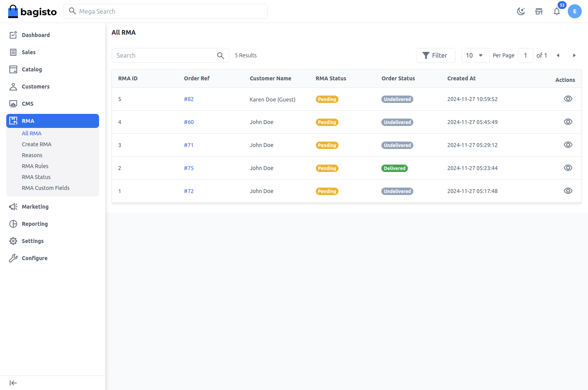Image resolution: width=588 pixels, height=390 pixels.
Task: Collapse the sidebar with arrow icon
Action: click(13, 383)
